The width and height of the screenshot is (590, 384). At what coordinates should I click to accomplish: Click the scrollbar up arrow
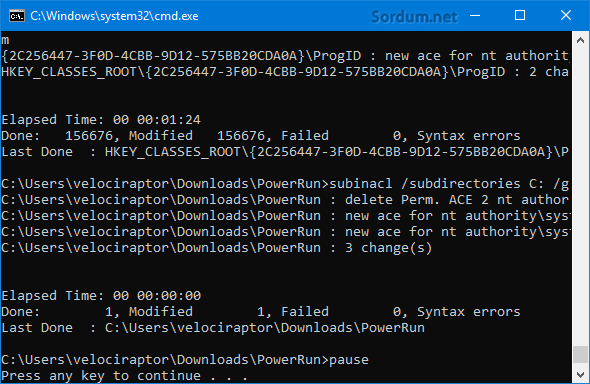580,40
